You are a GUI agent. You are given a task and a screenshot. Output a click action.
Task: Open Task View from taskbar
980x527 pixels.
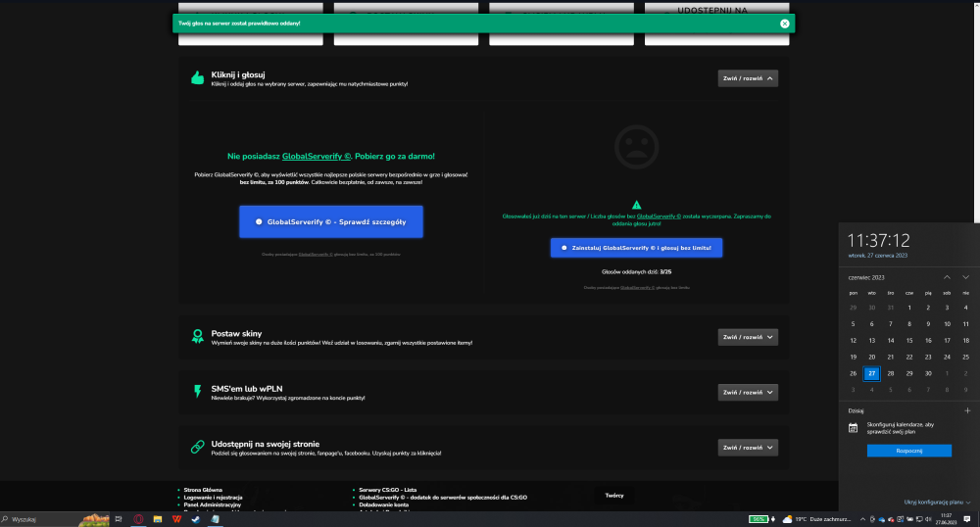point(119,519)
